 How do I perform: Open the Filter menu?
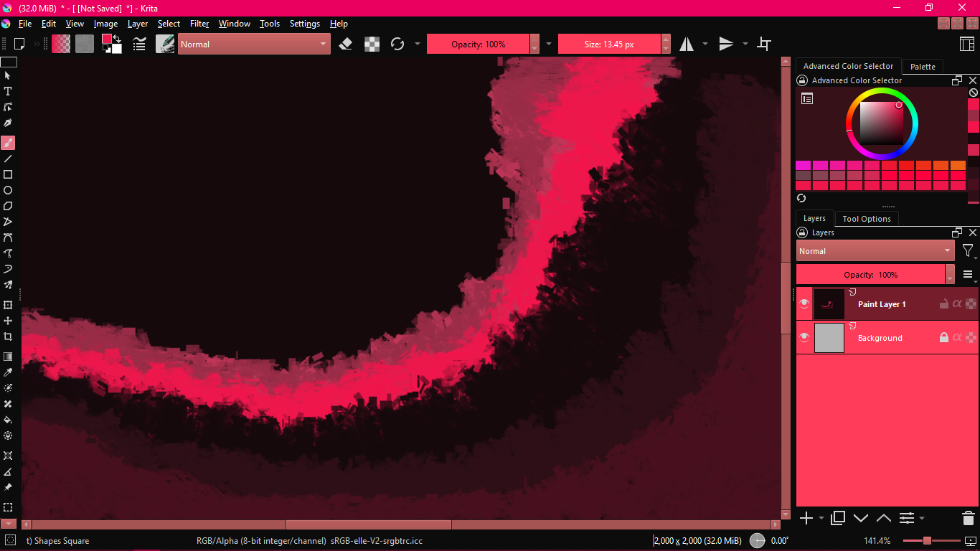point(199,24)
